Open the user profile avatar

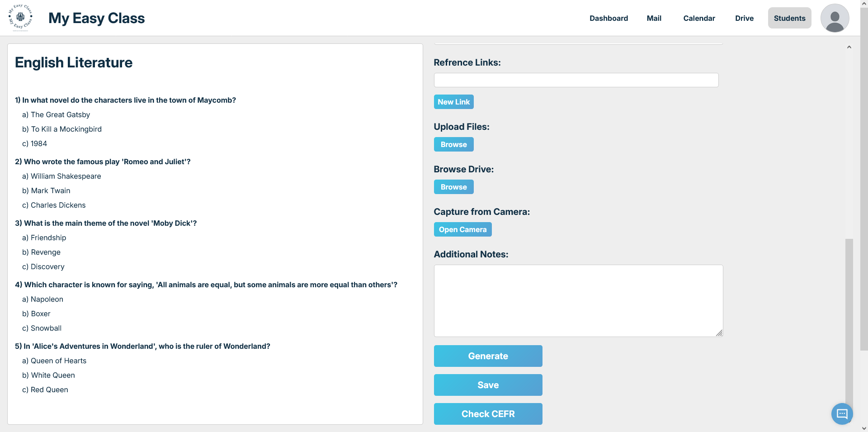835,18
